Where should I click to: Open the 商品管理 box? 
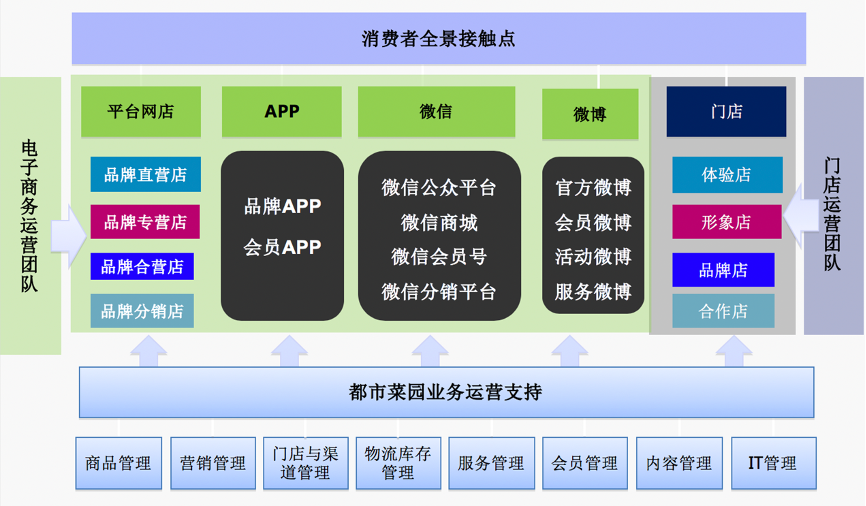118,463
